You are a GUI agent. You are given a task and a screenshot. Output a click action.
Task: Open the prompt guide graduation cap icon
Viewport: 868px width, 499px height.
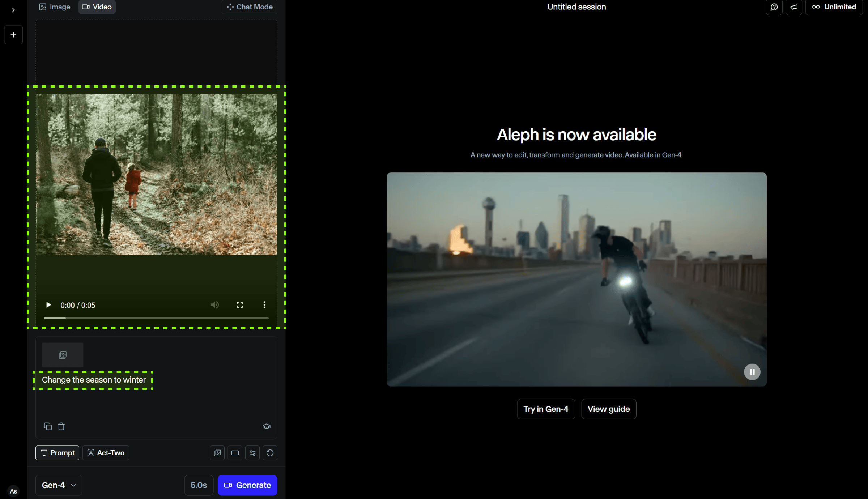click(x=267, y=426)
